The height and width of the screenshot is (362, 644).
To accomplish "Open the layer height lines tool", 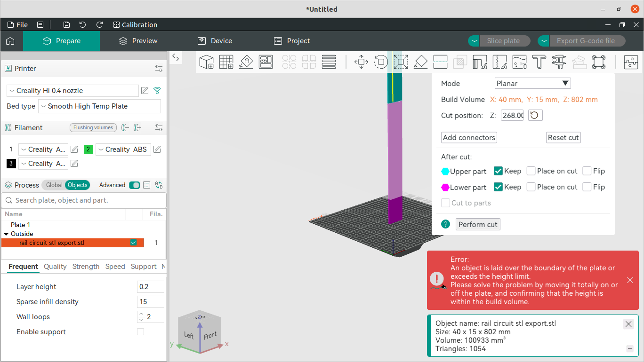I will [x=329, y=62].
